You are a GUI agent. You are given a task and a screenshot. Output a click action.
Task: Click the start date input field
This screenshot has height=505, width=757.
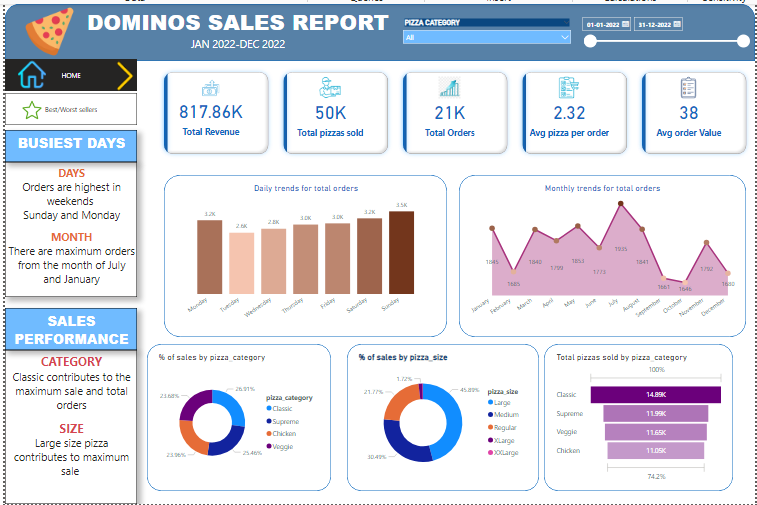602,23
